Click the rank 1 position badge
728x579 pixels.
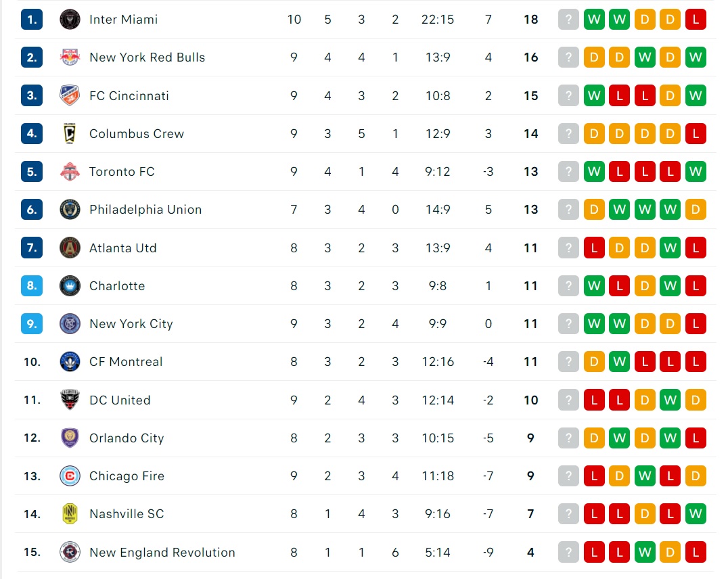point(32,20)
